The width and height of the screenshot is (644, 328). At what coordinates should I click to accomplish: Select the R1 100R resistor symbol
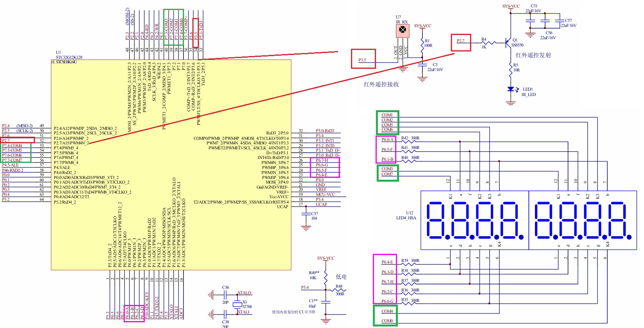coord(422,43)
